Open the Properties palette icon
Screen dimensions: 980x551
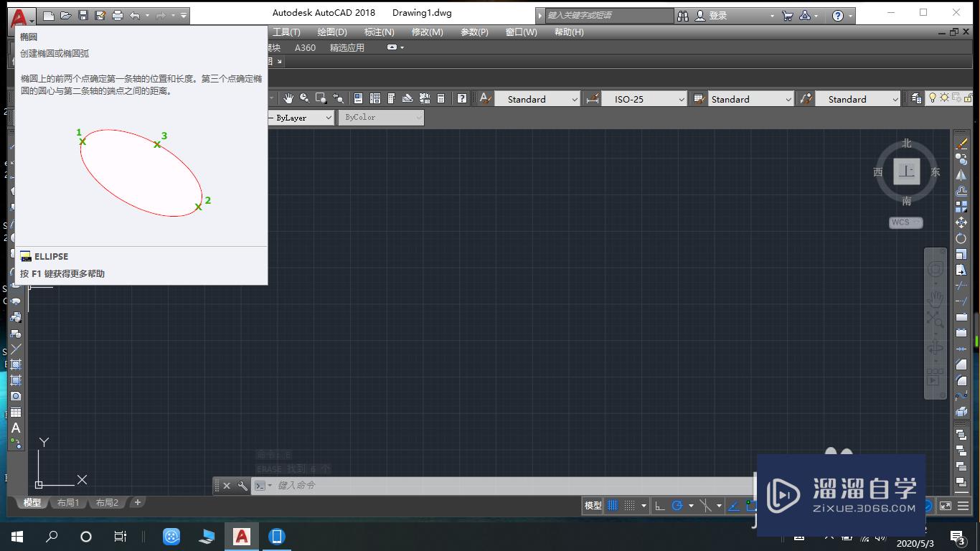pyautogui.click(x=358, y=98)
